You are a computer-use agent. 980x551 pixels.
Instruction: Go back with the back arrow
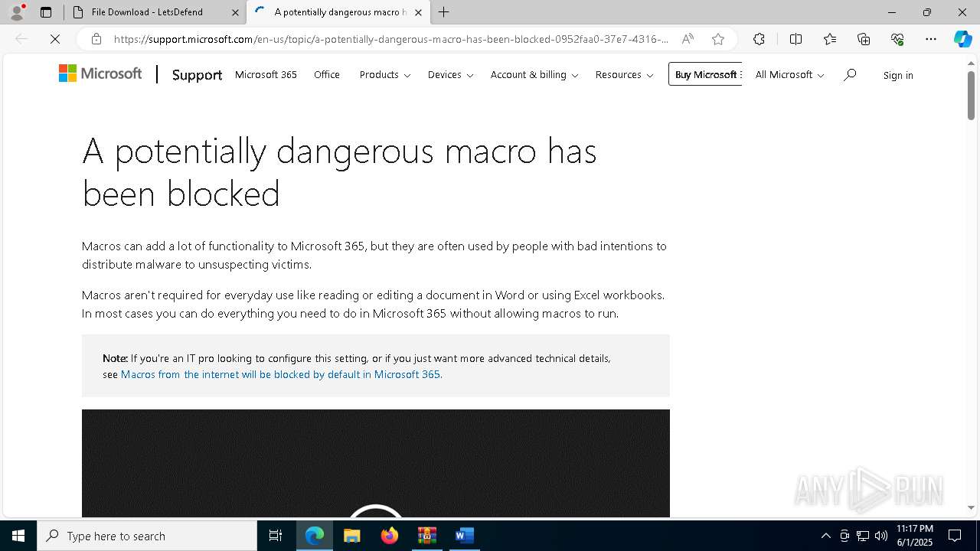pos(21,39)
